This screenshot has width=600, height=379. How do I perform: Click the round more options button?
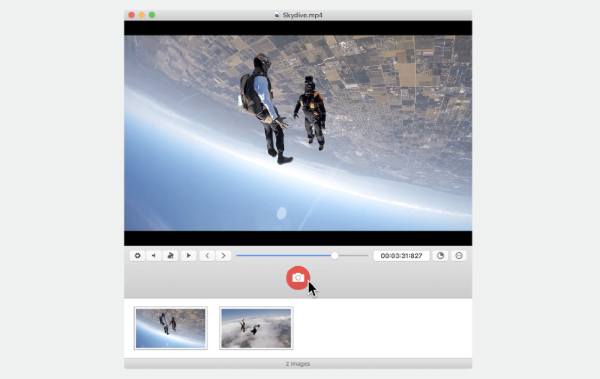459,256
